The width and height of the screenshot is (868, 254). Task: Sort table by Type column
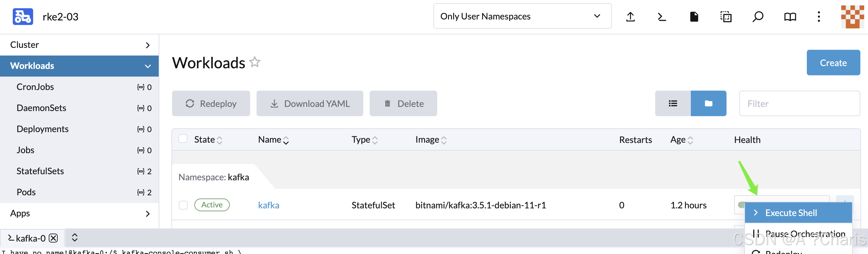point(365,140)
